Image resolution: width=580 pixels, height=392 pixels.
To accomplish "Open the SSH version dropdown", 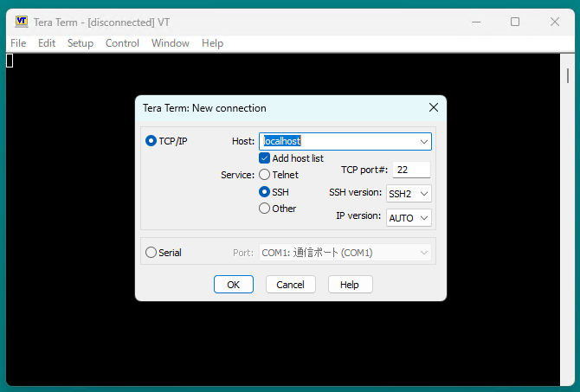I will 409,194.
